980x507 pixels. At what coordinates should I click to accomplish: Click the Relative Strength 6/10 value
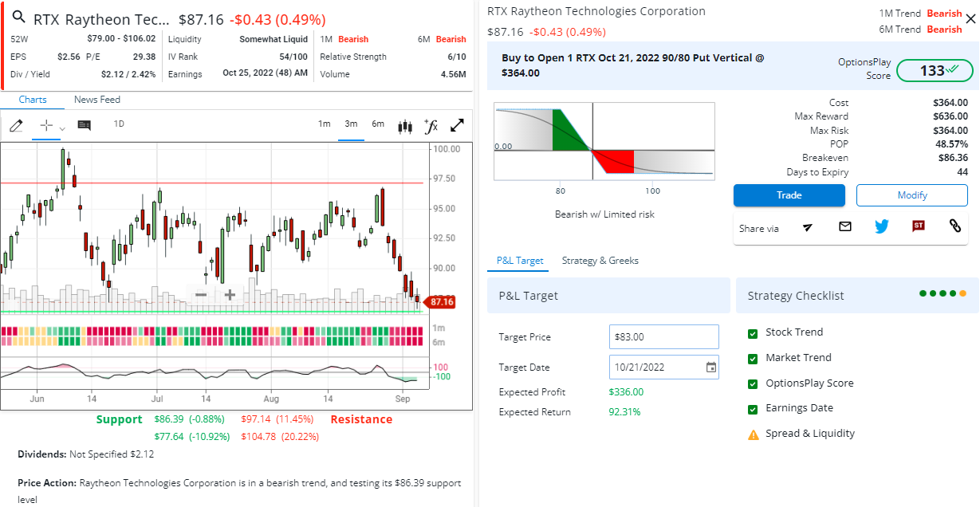point(458,57)
